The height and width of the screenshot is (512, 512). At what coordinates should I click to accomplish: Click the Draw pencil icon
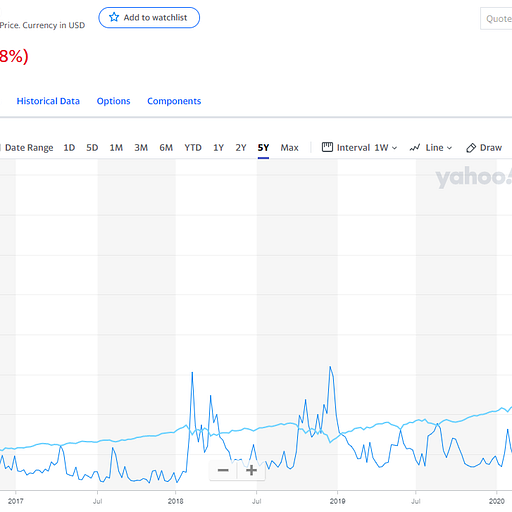(471, 148)
